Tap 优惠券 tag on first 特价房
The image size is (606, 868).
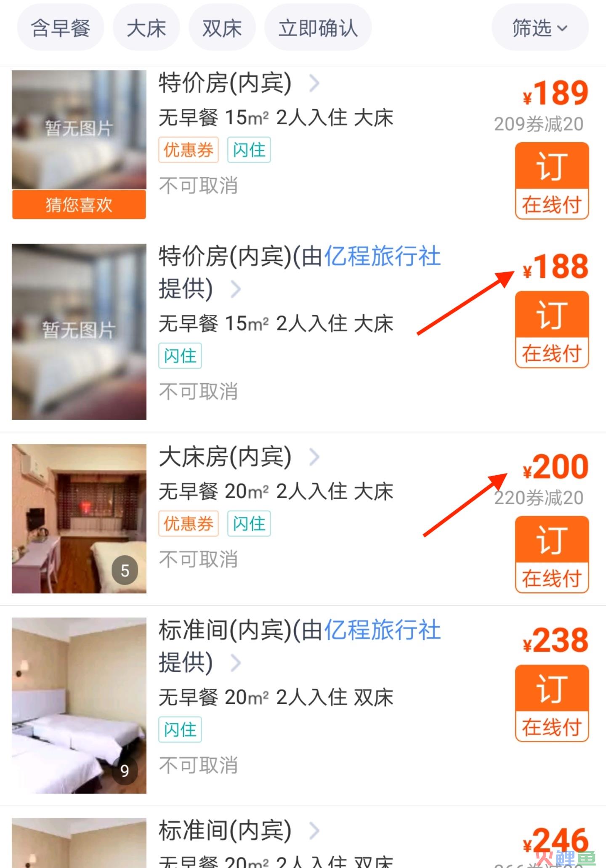(x=189, y=149)
